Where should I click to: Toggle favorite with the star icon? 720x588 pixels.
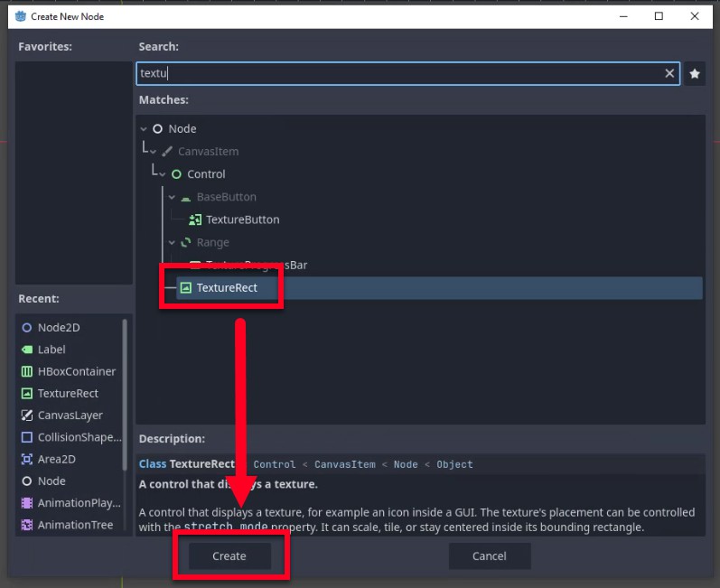(695, 73)
